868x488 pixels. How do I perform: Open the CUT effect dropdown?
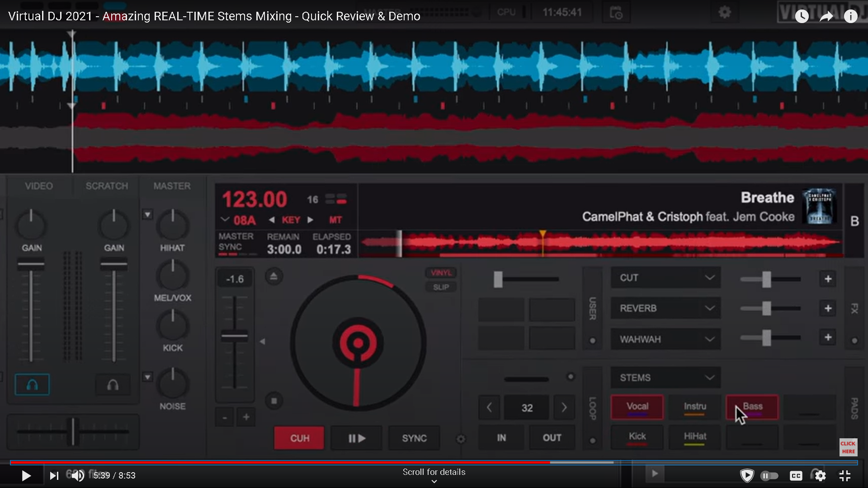[665, 277]
